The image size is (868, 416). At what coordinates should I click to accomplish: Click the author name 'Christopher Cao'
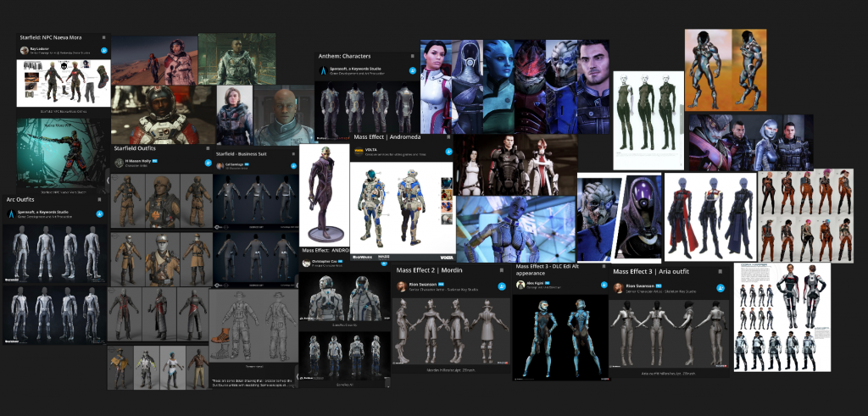point(325,262)
